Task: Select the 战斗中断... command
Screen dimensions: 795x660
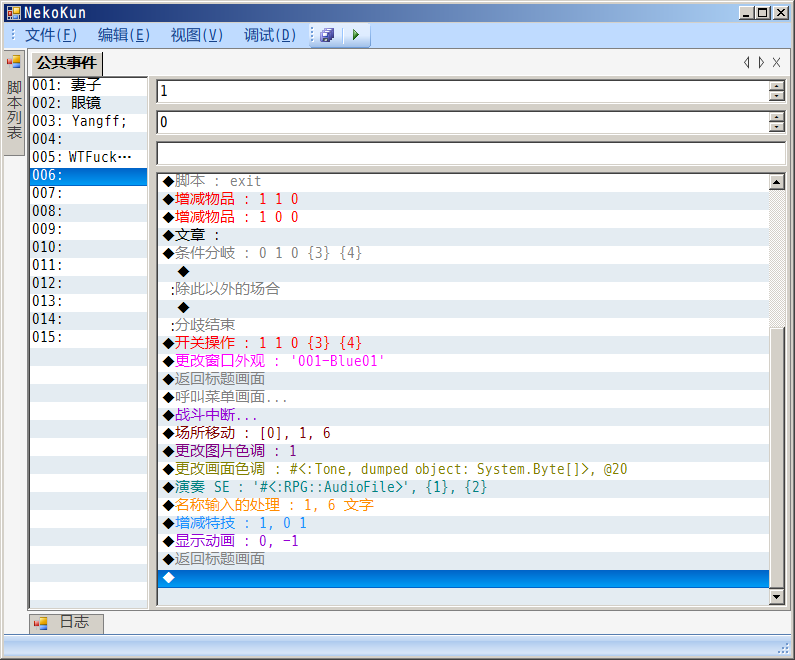Action: coord(463,415)
